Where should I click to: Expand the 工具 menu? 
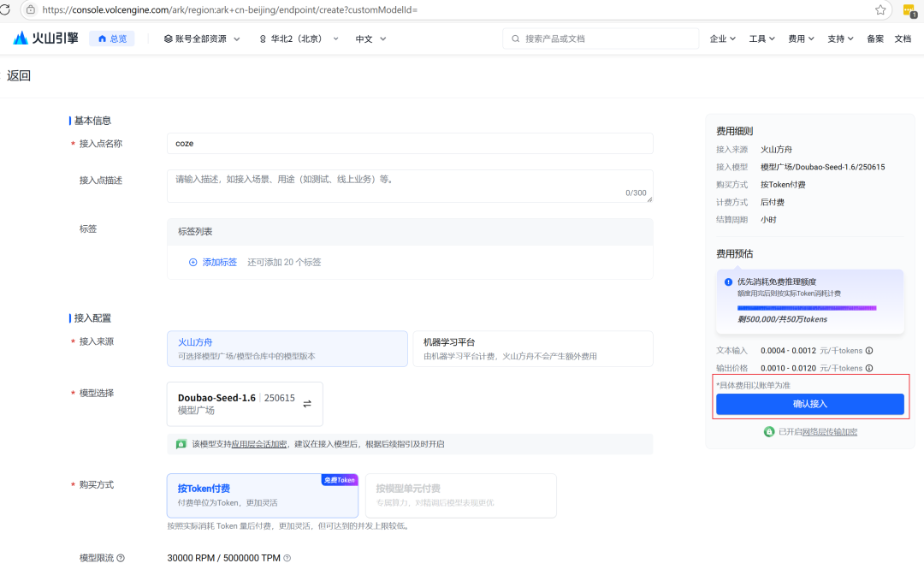761,39
